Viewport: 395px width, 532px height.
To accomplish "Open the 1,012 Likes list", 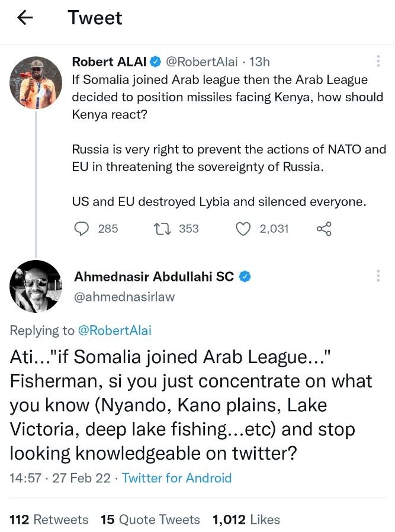I will pyautogui.click(x=246, y=520).
